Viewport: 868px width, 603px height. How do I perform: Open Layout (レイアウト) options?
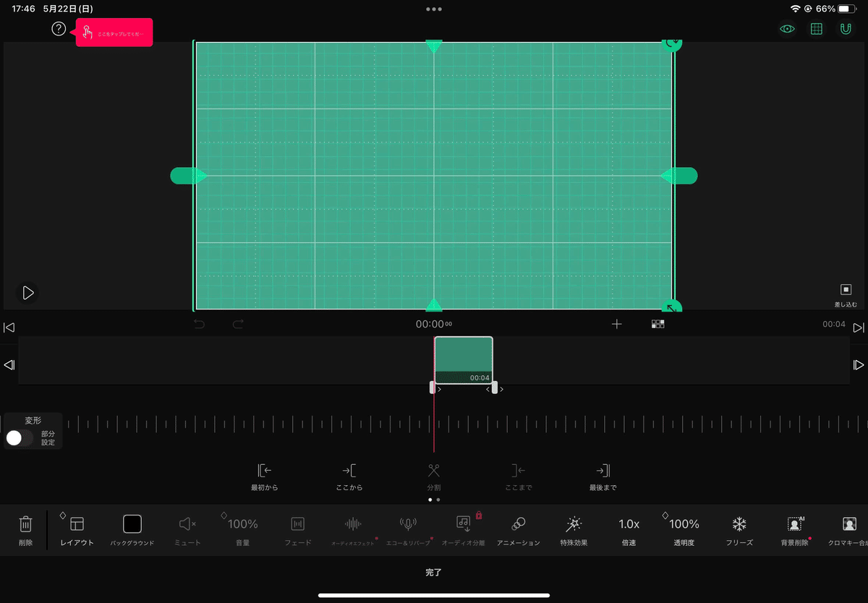(x=76, y=530)
